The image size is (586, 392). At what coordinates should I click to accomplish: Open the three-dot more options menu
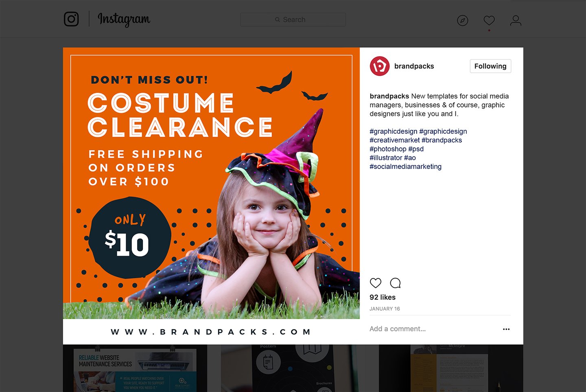coord(506,329)
